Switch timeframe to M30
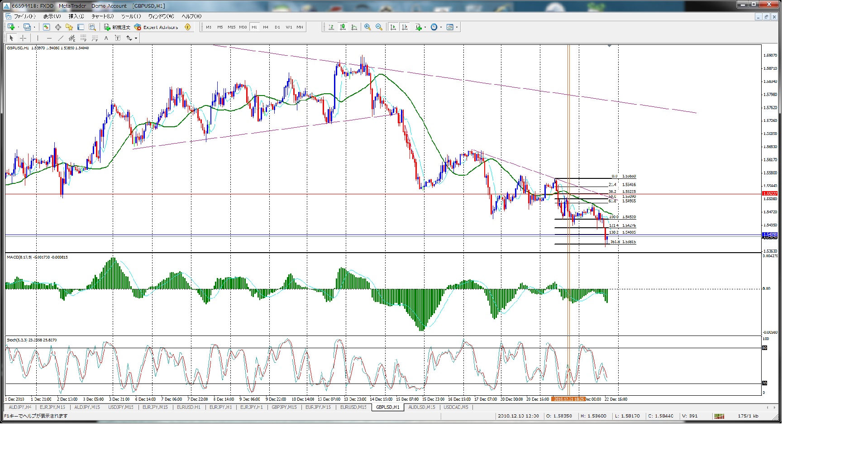Image resolution: width=868 pixels, height=470 pixels. click(243, 27)
